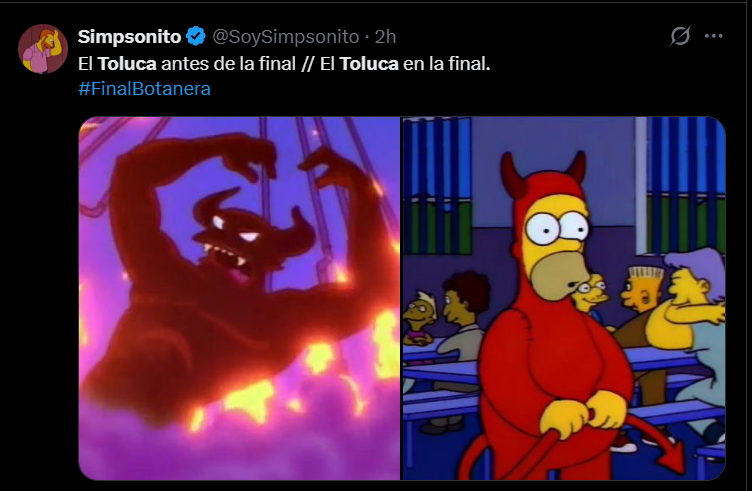Screen dimensions: 752x491
Task: Click Homer's face in the right image
Action: (x=556, y=249)
